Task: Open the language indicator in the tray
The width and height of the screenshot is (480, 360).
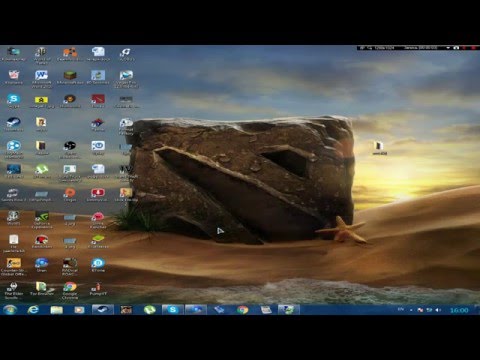Action: click(x=401, y=310)
